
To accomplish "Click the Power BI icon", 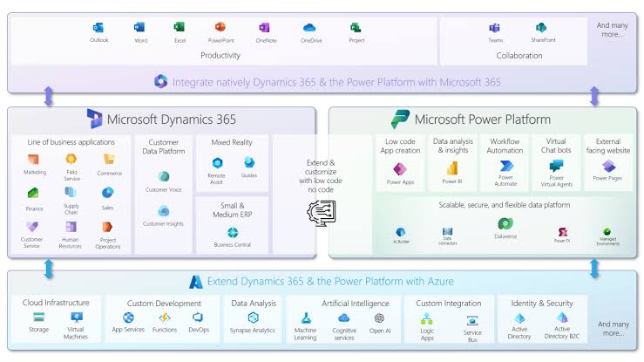I will [x=452, y=168].
